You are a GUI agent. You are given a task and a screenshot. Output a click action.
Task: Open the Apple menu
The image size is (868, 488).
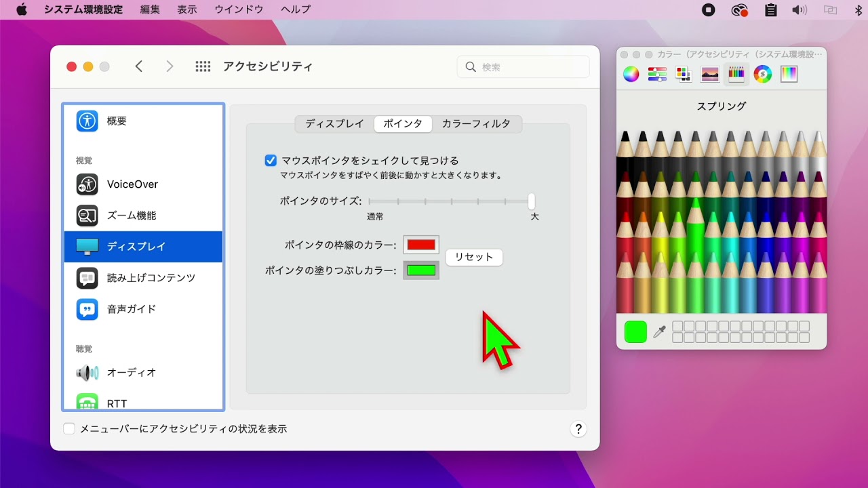coord(21,9)
